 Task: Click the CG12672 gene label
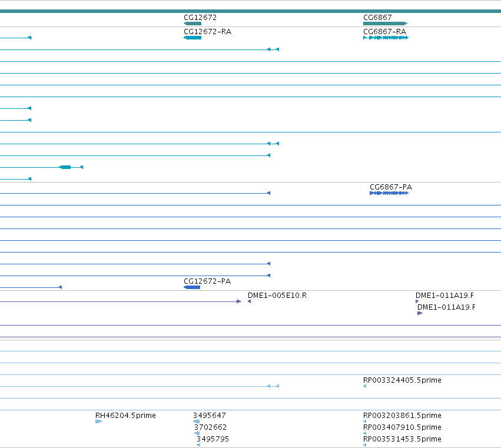(x=200, y=18)
